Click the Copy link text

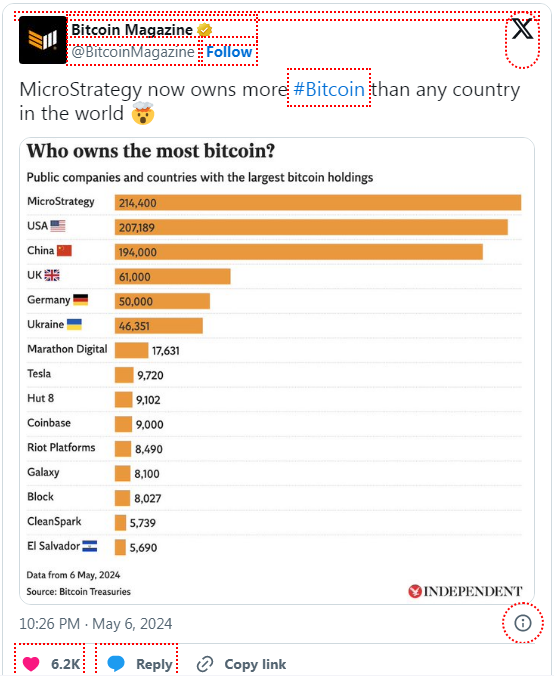tap(255, 664)
